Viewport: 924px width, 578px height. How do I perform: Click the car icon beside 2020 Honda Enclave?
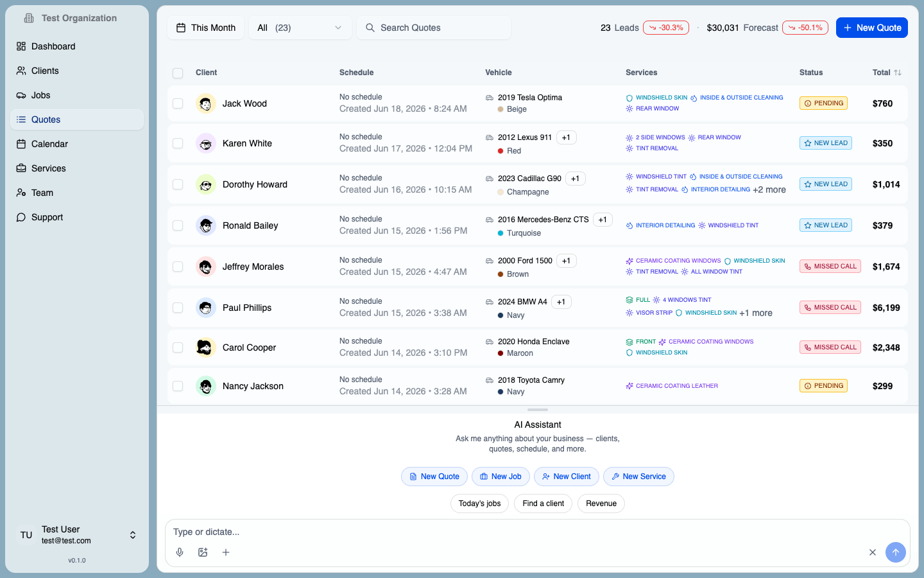coord(490,342)
